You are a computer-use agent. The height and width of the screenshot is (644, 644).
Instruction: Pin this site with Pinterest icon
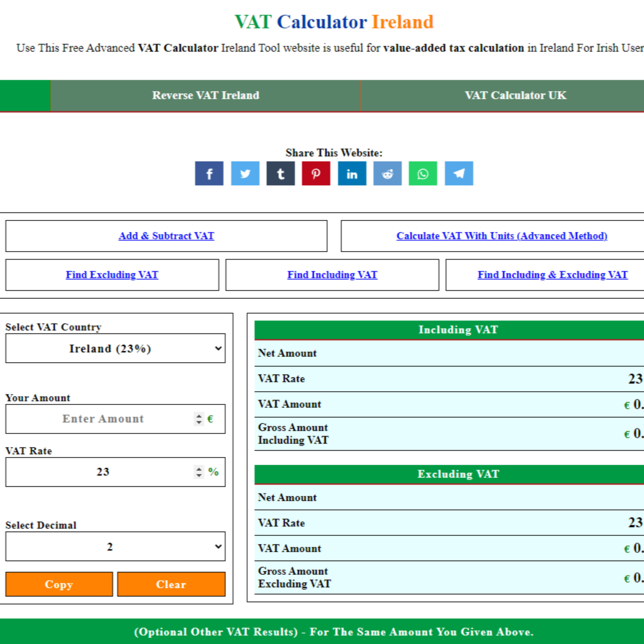pyautogui.click(x=316, y=173)
